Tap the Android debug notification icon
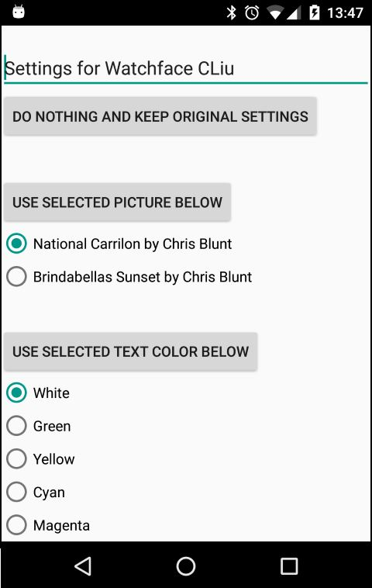This screenshot has width=372, height=588. 19,12
